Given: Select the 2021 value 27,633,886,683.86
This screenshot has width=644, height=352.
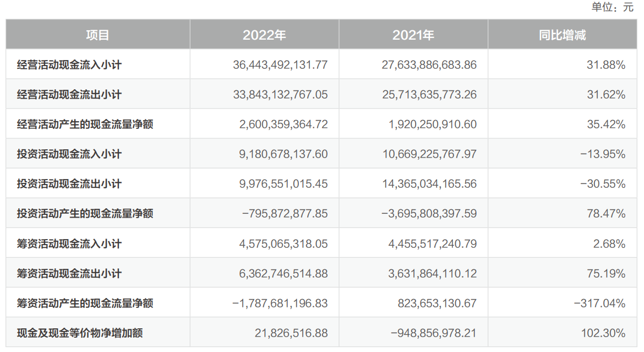Looking at the screenshot, I should pos(429,65).
